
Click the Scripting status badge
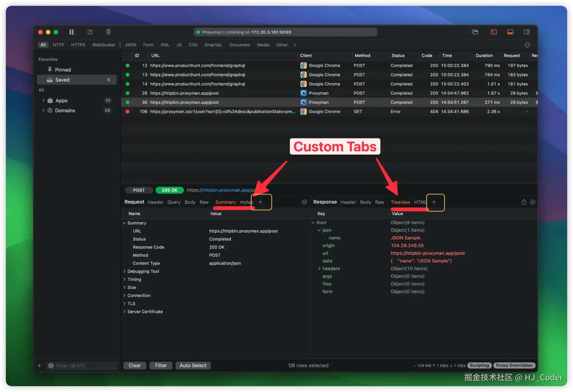tap(479, 366)
